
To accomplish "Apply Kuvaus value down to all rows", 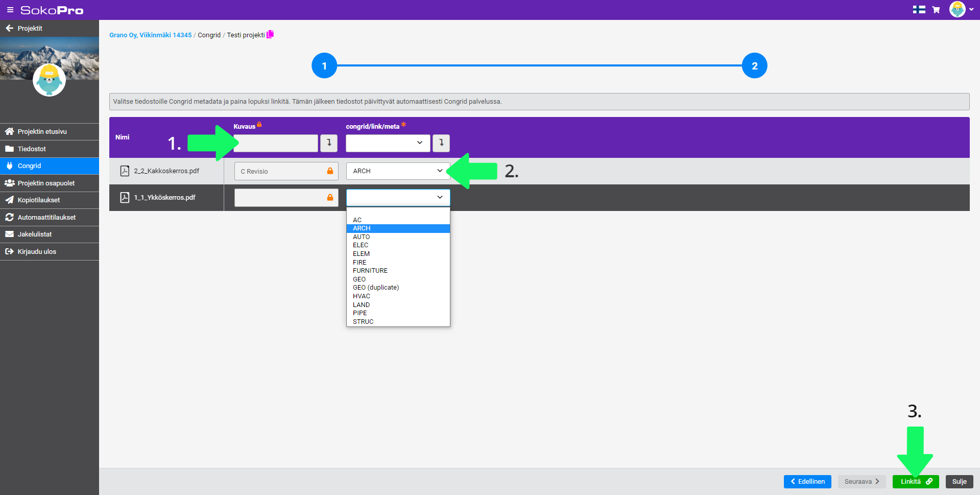I will pos(329,143).
